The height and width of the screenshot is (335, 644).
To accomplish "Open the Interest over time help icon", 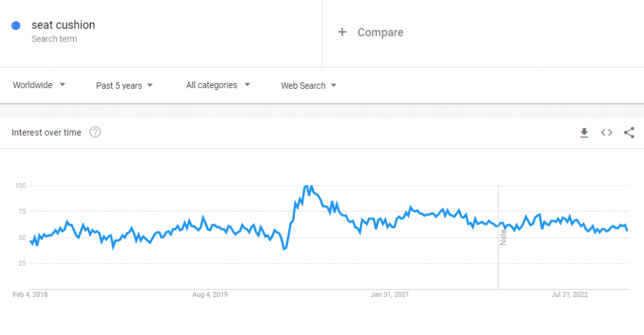I will (96, 132).
